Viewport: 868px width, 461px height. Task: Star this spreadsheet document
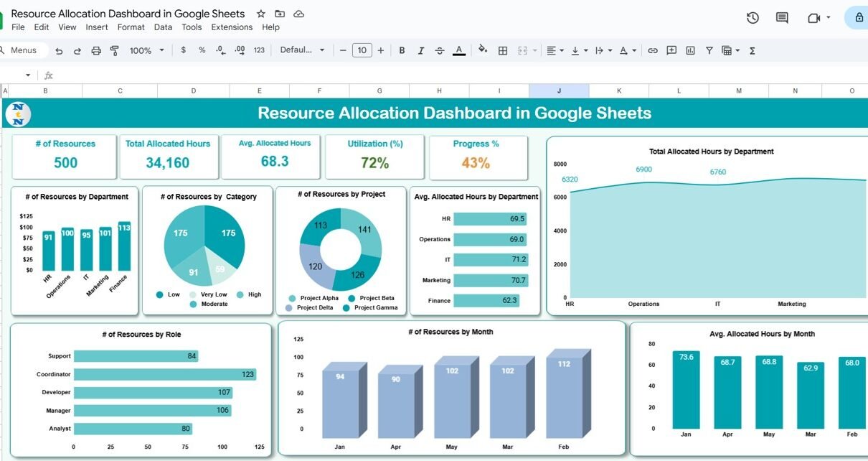tap(261, 14)
